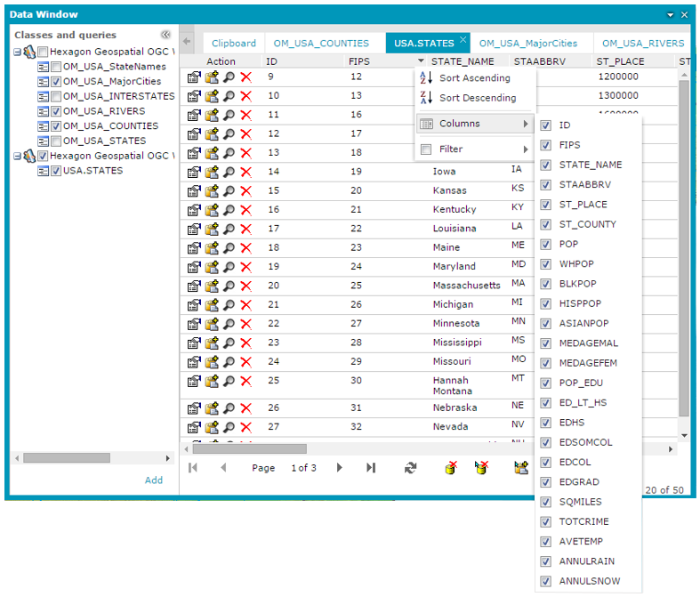Click red X delete icon in row ID 9

[246, 77]
